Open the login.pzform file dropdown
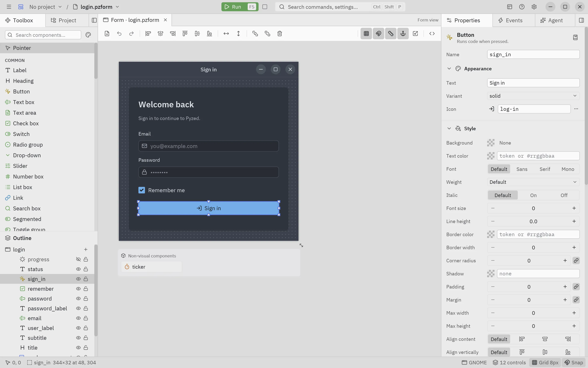 click(96, 7)
